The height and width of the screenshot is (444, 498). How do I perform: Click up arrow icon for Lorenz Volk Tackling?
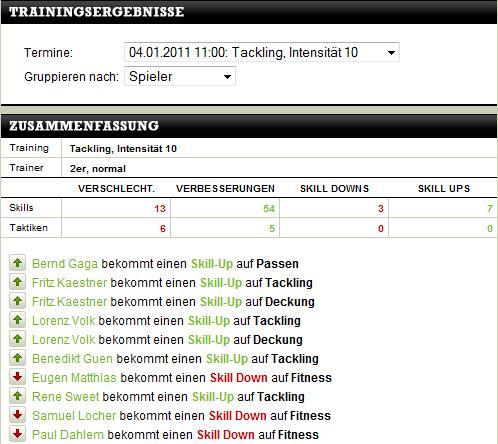(x=17, y=320)
